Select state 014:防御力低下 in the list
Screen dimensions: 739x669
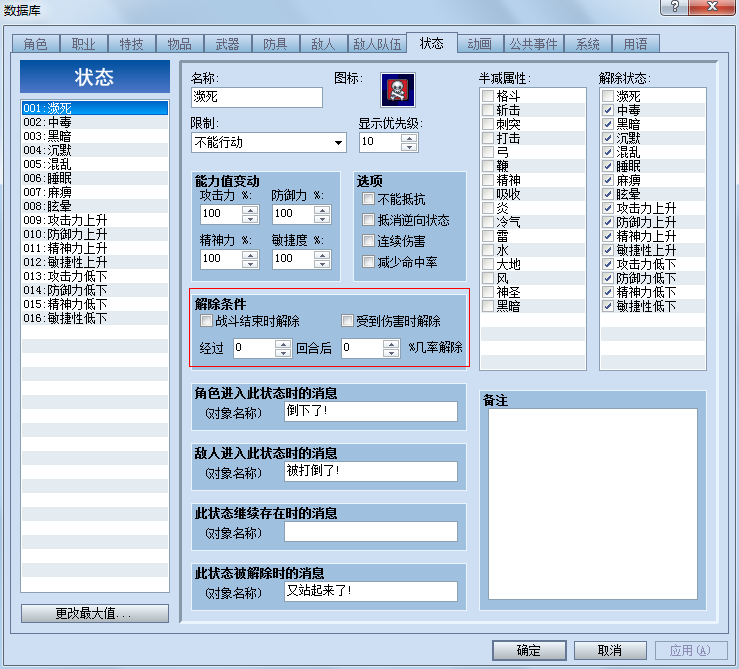[x=95, y=290]
